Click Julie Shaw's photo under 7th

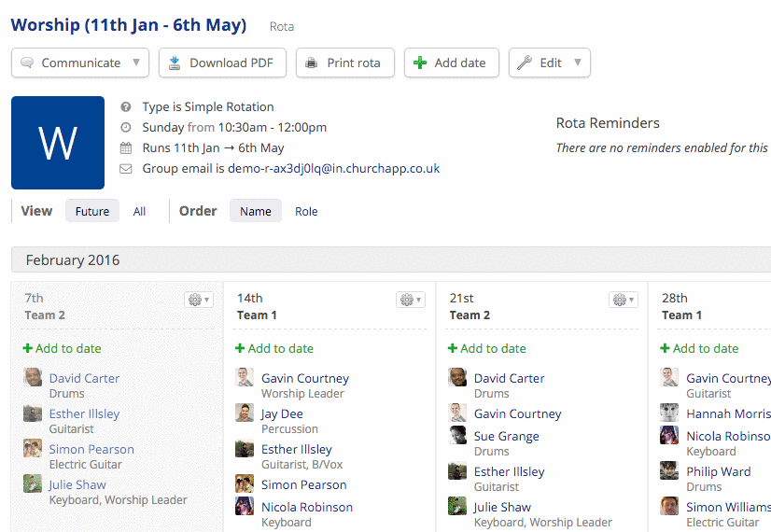pos(33,483)
